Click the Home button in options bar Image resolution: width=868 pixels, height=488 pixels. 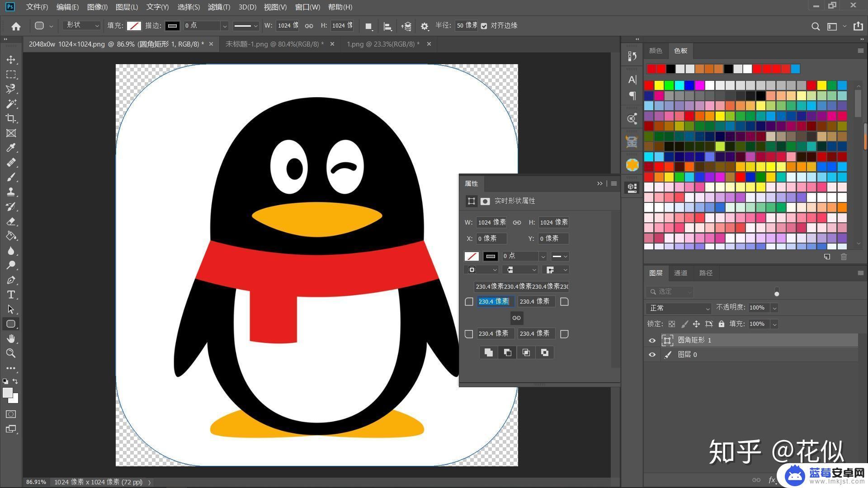pos(16,26)
